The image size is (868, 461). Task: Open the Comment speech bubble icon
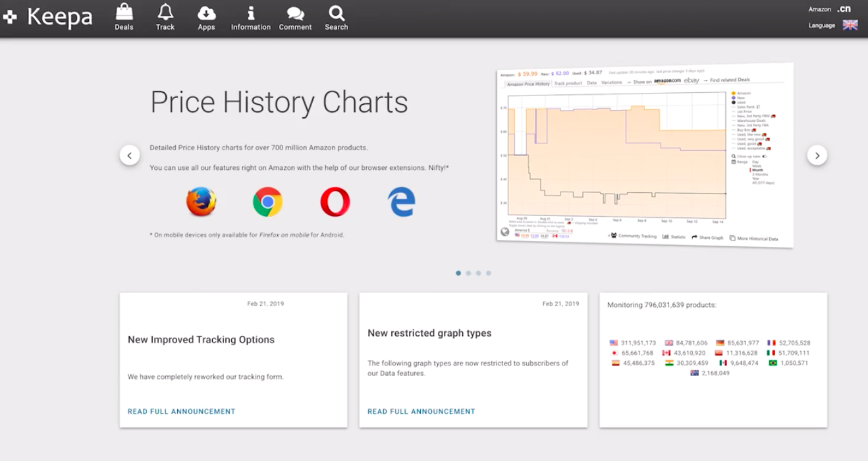click(295, 13)
